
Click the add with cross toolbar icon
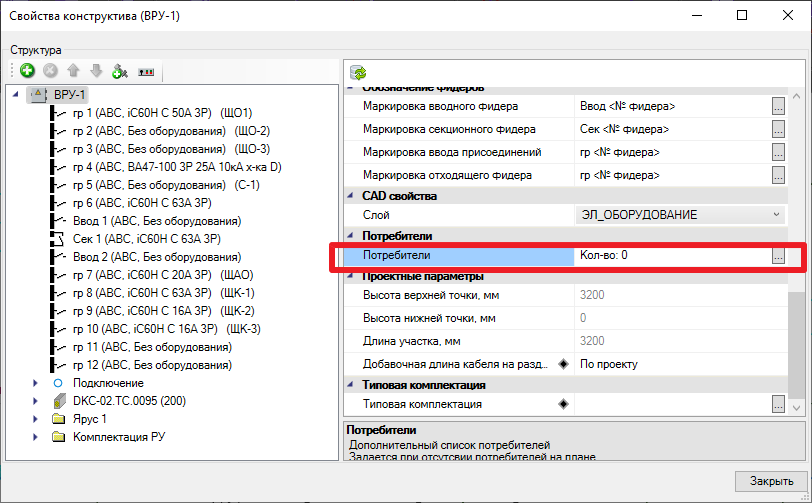[x=120, y=71]
